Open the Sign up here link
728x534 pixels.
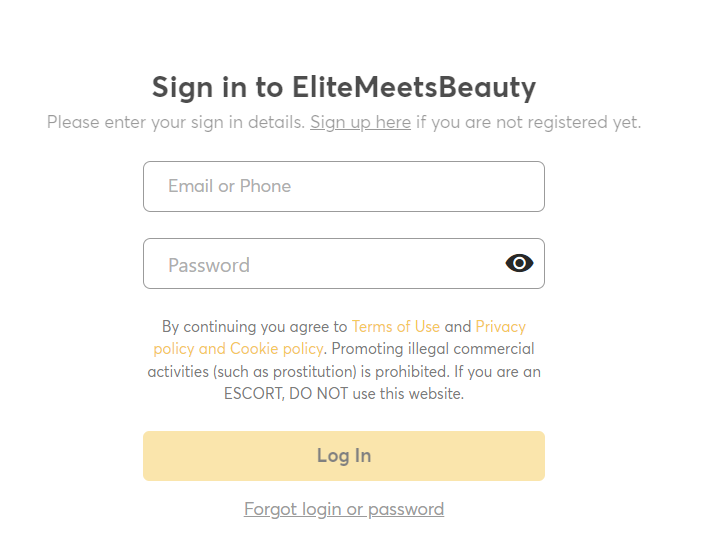(x=360, y=122)
